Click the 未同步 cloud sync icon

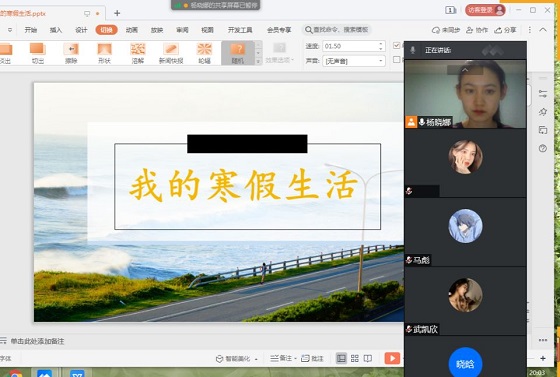click(446, 30)
